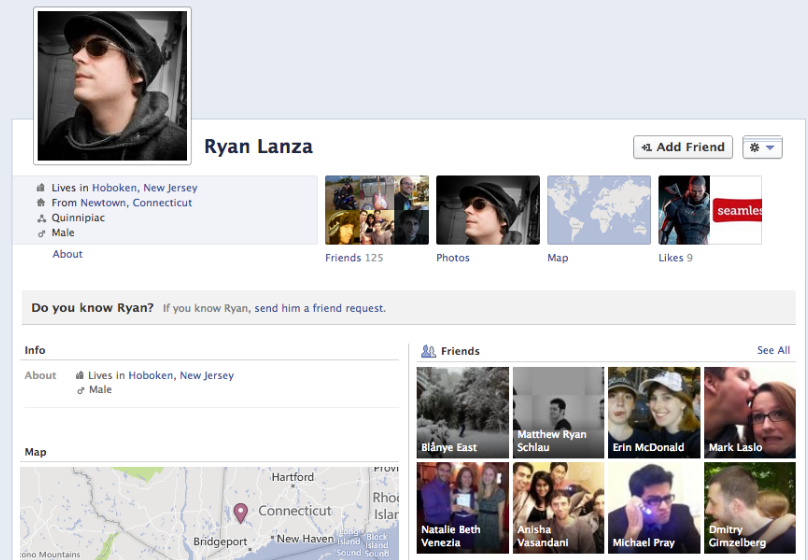Select Natalie Beth Venezia's friend tile
This screenshot has height=560, width=808.
(x=462, y=507)
